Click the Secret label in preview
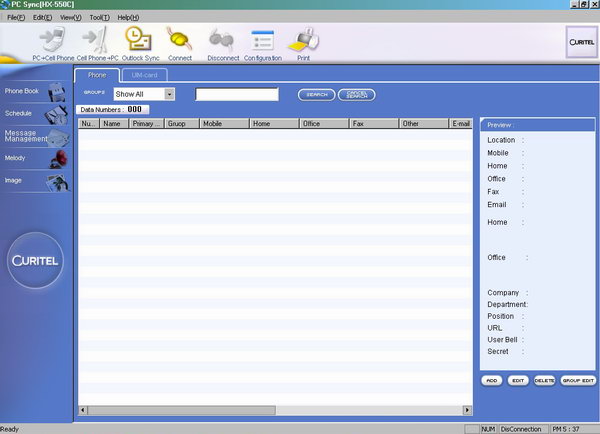This screenshot has height=434, width=600. tap(498, 351)
